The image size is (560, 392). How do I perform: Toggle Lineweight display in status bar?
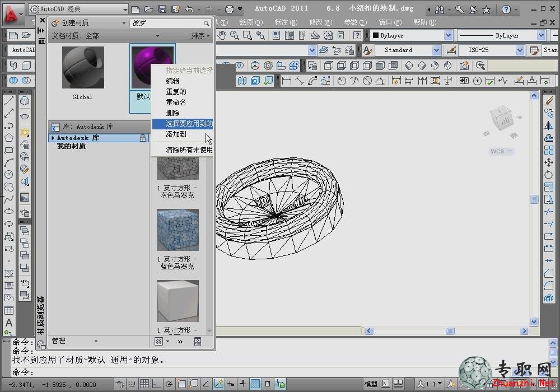pos(243,384)
